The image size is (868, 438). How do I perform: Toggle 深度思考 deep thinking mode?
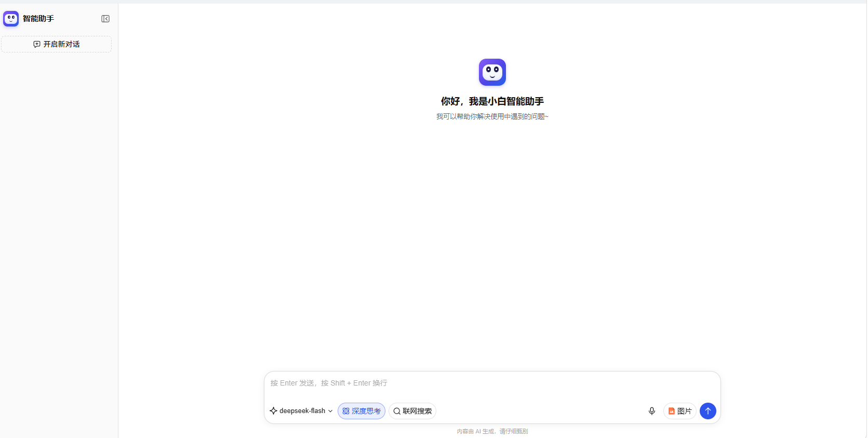click(362, 411)
